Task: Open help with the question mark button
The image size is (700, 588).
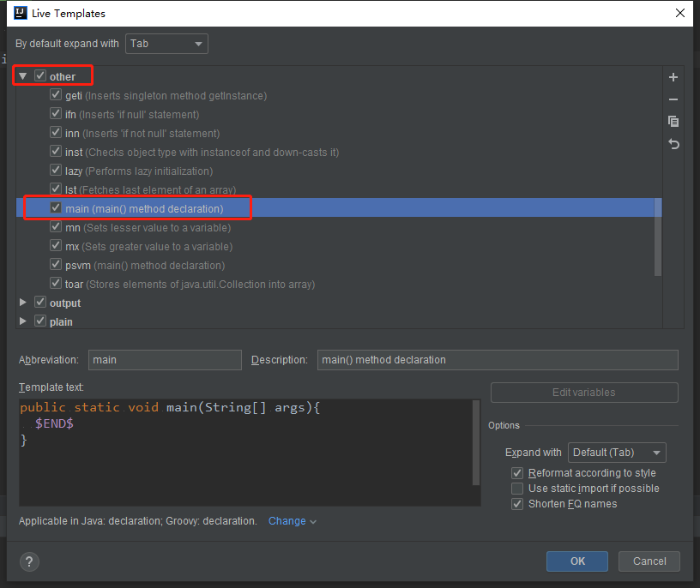Action: [29, 561]
